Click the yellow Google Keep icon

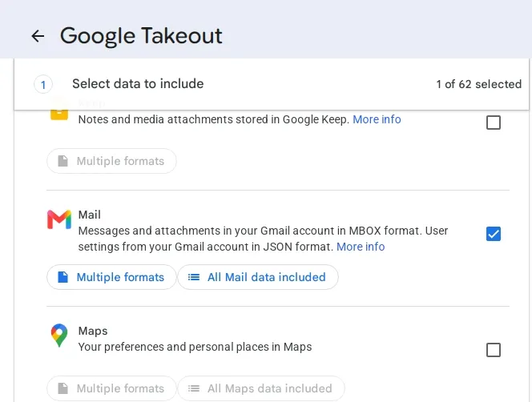[x=59, y=115]
